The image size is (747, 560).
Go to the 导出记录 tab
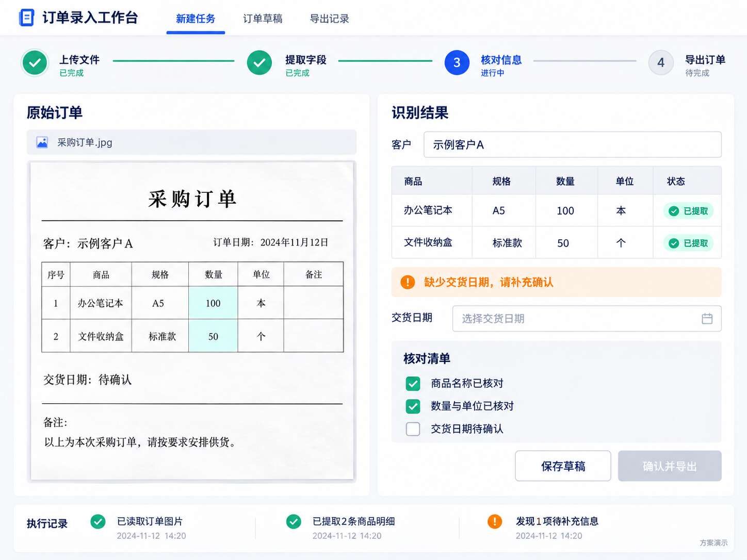pos(329,19)
